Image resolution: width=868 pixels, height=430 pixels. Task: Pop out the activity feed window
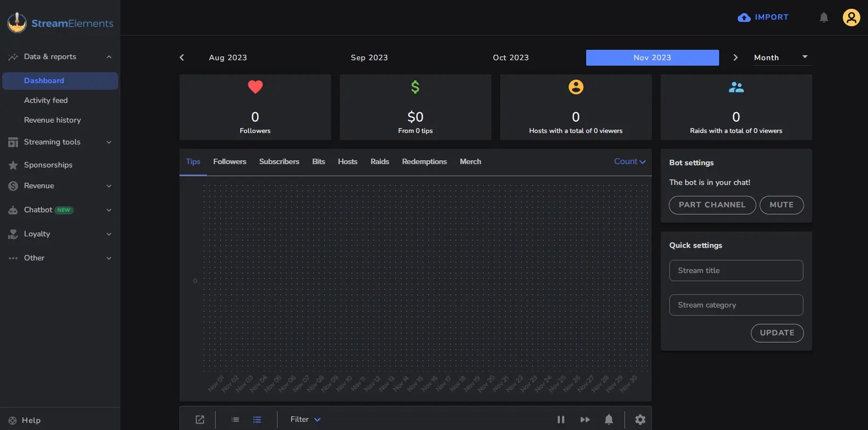(200, 420)
